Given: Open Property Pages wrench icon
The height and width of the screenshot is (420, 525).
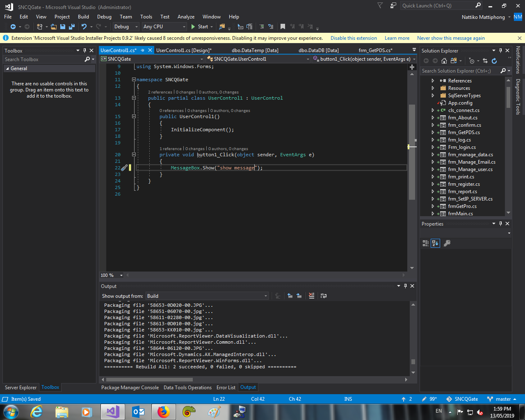Looking at the screenshot, I should point(447,243).
